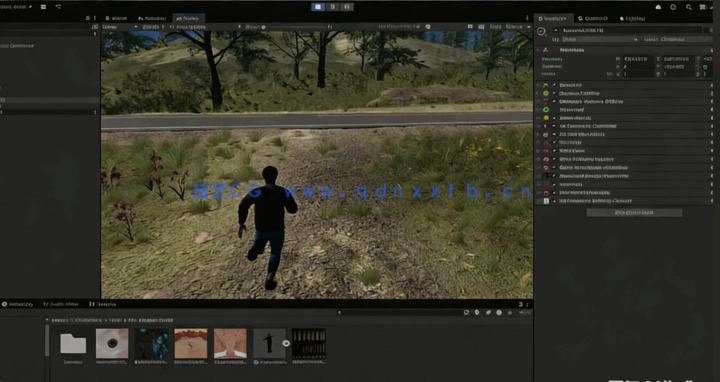Expand the first component row under Transform
Screen dimensions: 720x382
(x=539, y=85)
